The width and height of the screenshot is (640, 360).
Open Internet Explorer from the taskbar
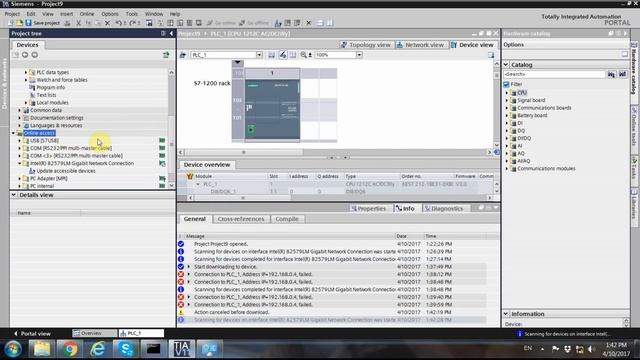coord(98,349)
